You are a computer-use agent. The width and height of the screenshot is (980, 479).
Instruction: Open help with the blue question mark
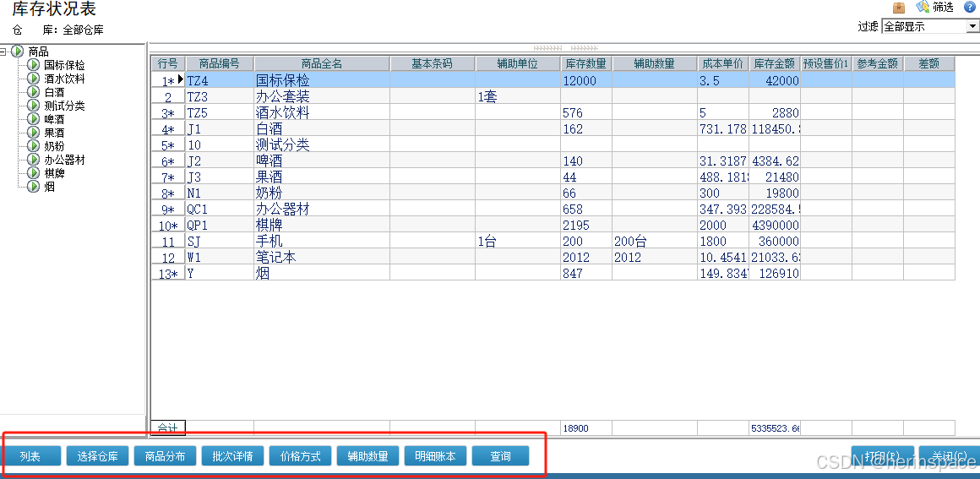969,8
